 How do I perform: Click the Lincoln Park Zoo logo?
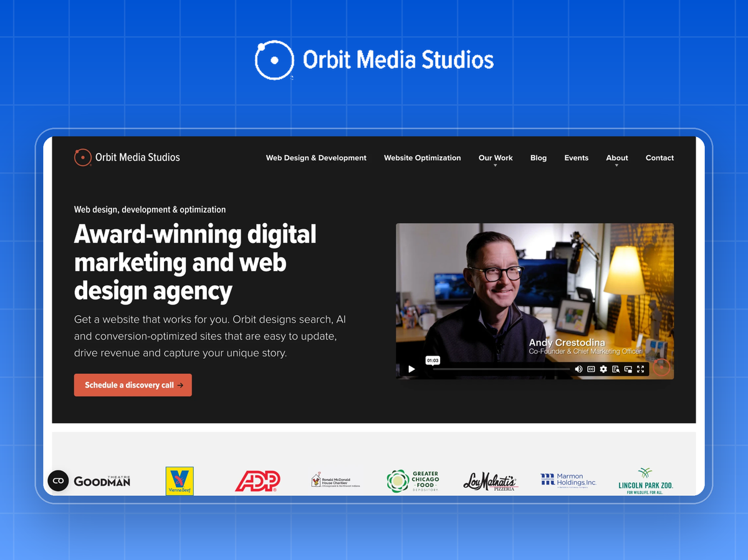pos(646,481)
